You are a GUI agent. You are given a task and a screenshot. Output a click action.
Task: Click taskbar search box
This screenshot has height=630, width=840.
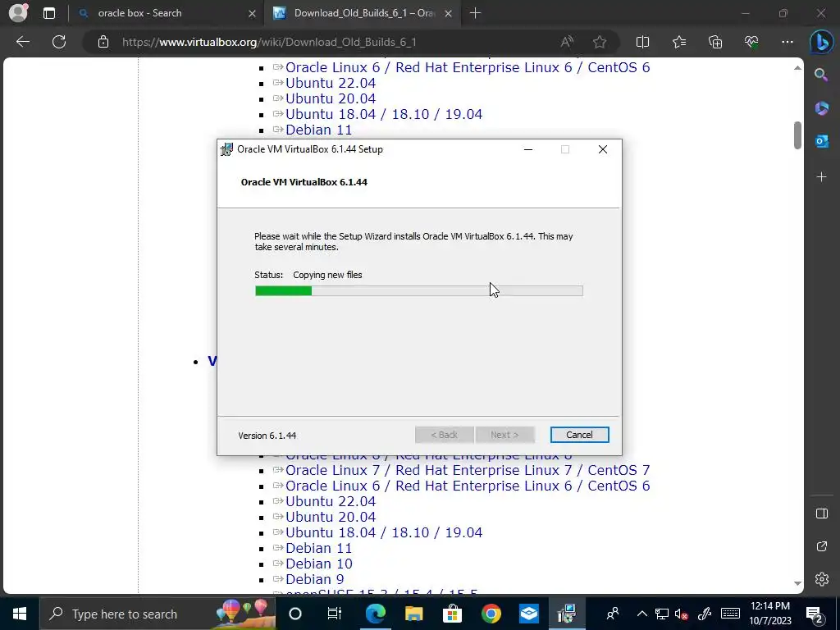coord(157,614)
